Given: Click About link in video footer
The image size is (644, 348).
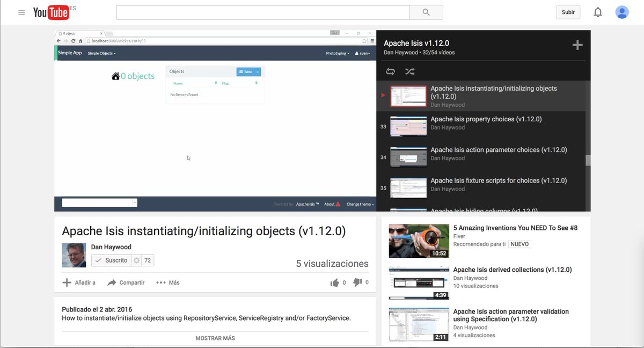Looking at the screenshot, I should [330, 204].
